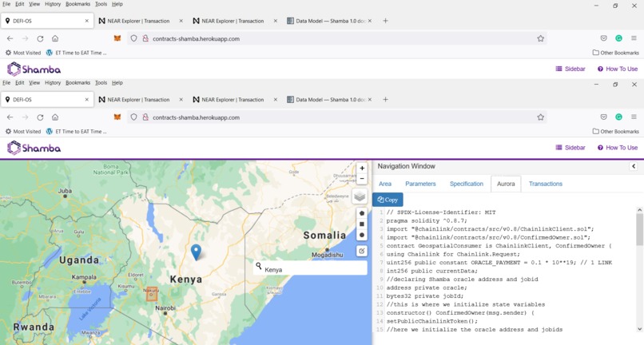644x345 pixels.
Task: Click Sidebar link in upper Shamba header
Action: [570, 69]
